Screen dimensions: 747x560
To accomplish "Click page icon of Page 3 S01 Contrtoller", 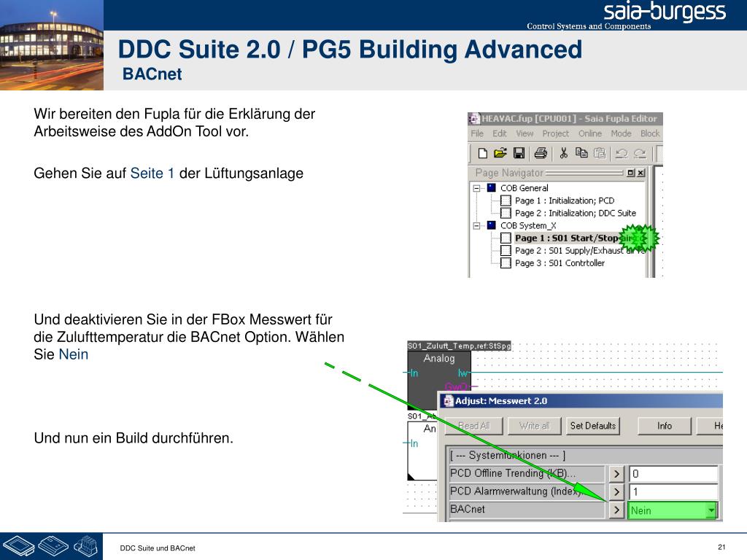I will pos(506,262).
